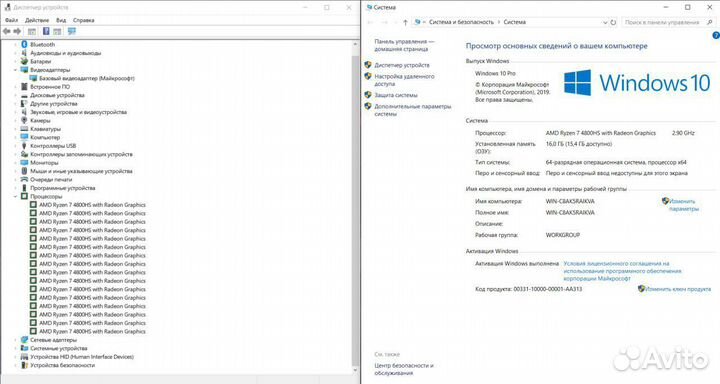
Task: Open address bar history dropdown in Система window
Action: [605, 22]
